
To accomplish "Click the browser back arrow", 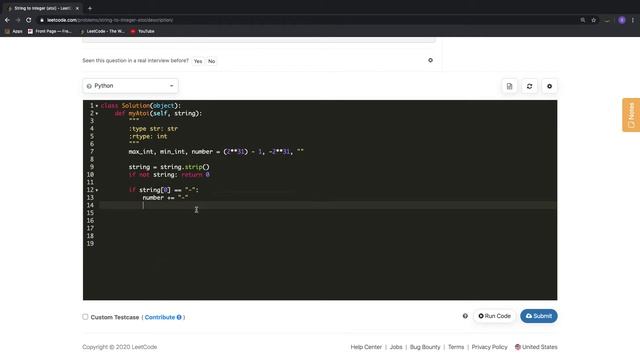I will (x=7, y=20).
